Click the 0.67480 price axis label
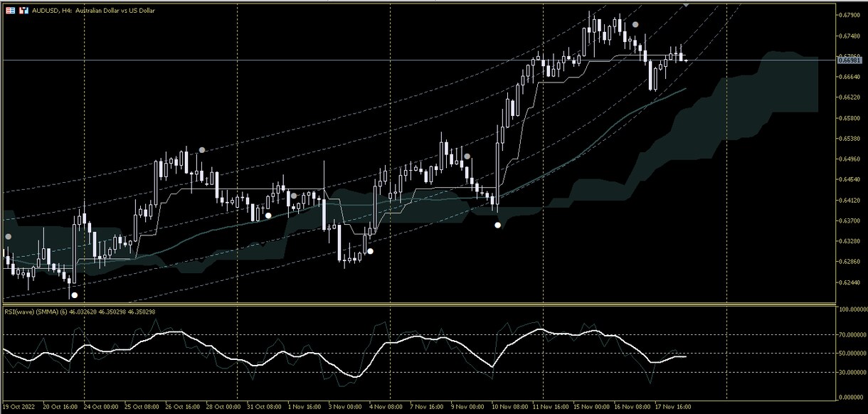Viewport: 868px width, 414px height. (850, 36)
